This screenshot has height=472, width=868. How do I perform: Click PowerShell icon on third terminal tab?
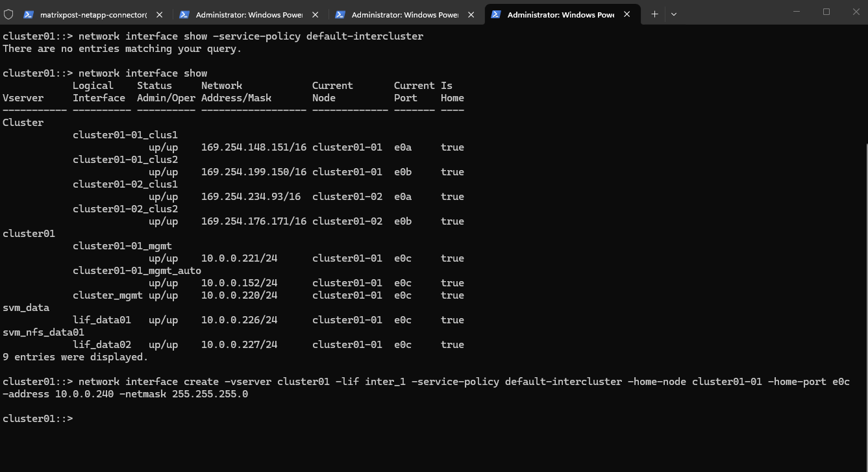[340, 14]
